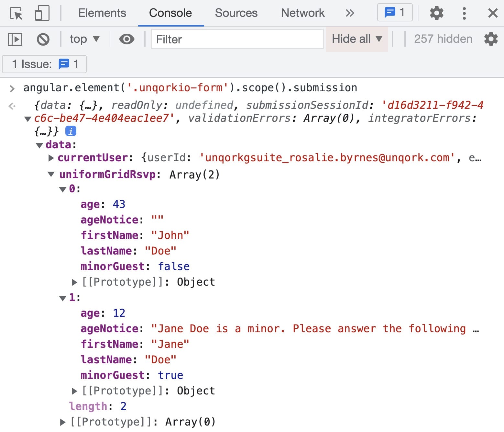The width and height of the screenshot is (504, 432).
Task: Open the Network tab
Action: click(303, 13)
